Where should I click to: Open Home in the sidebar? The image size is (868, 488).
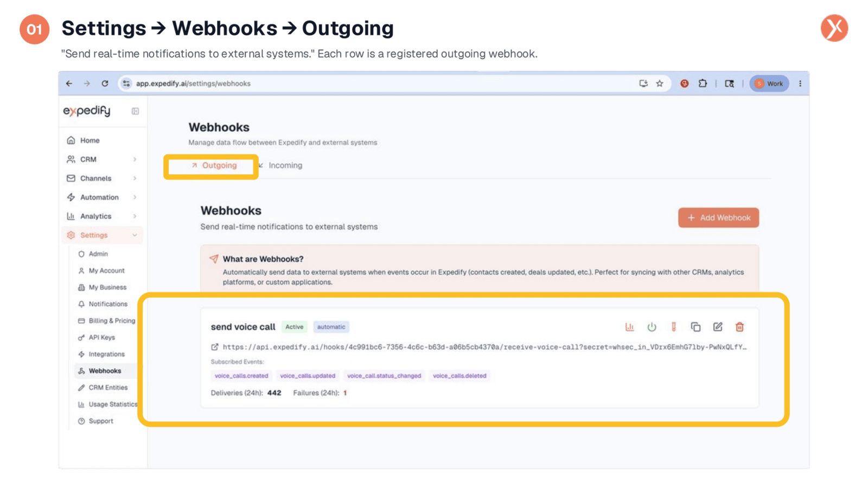90,140
